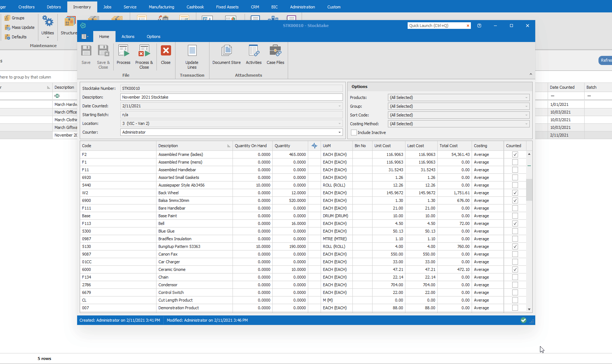
Task: Sort the grid by Total Cost column header
Action: [449, 146]
